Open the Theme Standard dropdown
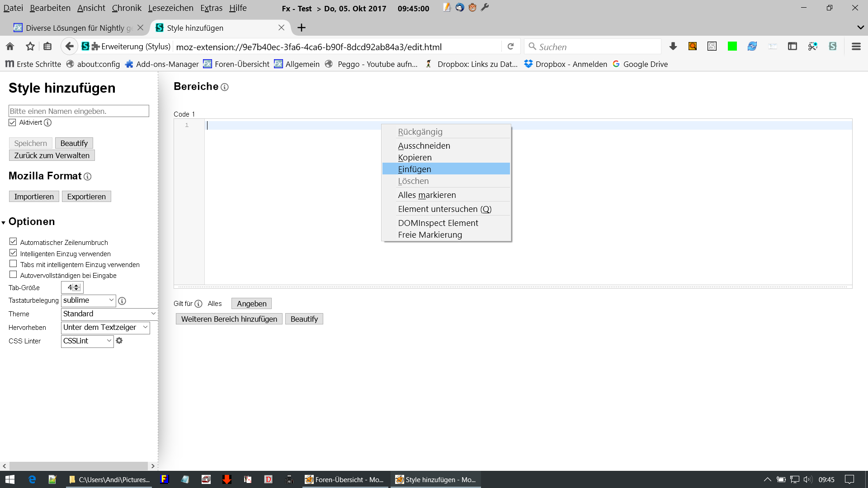Screen dimensions: 868x488 coord(109,314)
